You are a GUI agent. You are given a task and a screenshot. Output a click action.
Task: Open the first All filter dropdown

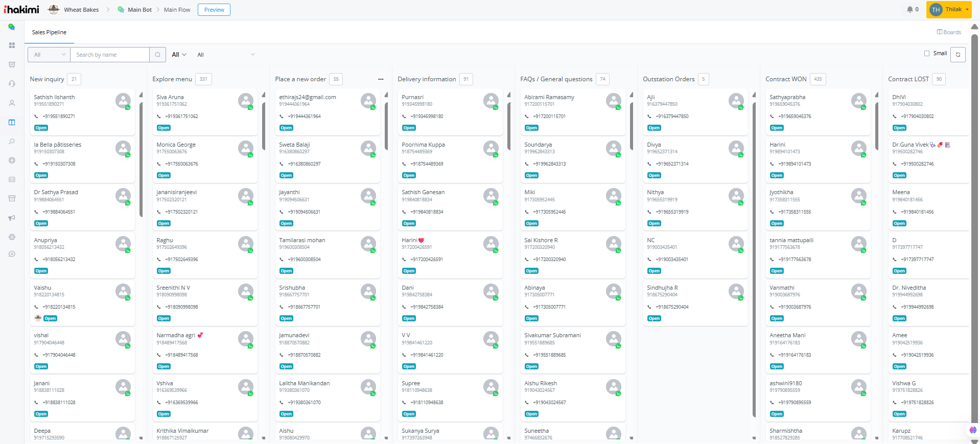[x=49, y=55]
